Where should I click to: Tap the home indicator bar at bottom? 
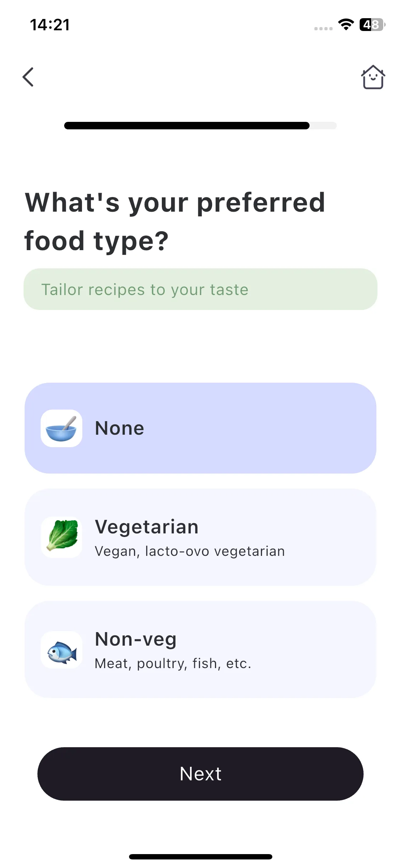200,857
